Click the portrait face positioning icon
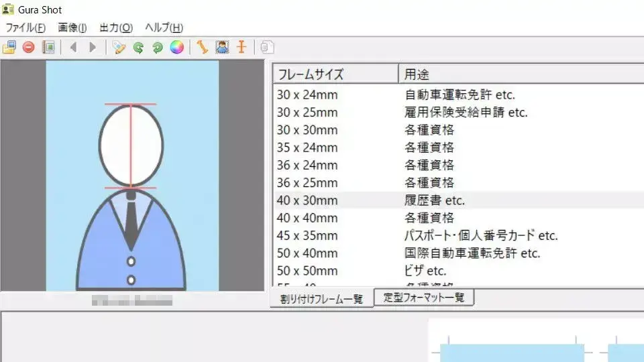Image resolution: width=644 pixels, height=362 pixels. pyautogui.click(x=222, y=48)
